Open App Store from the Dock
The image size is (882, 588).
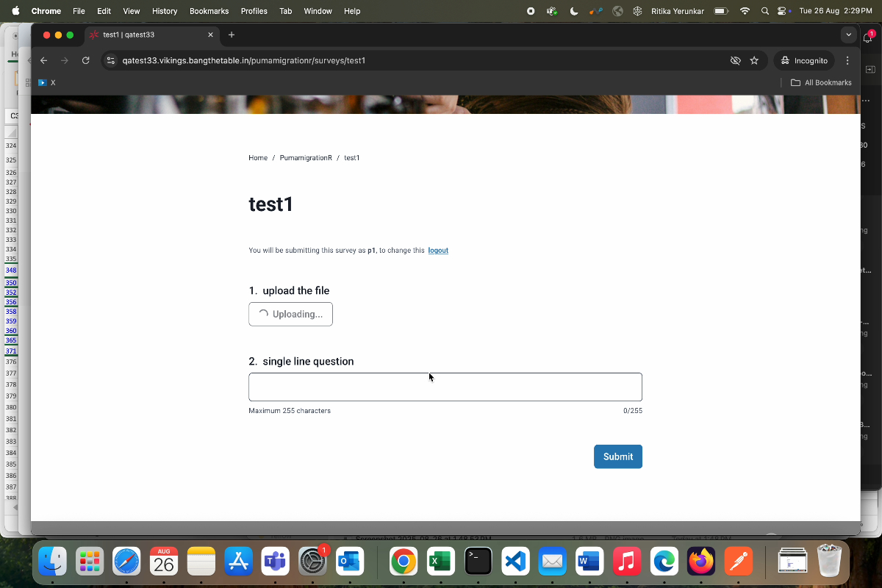[238, 562]
